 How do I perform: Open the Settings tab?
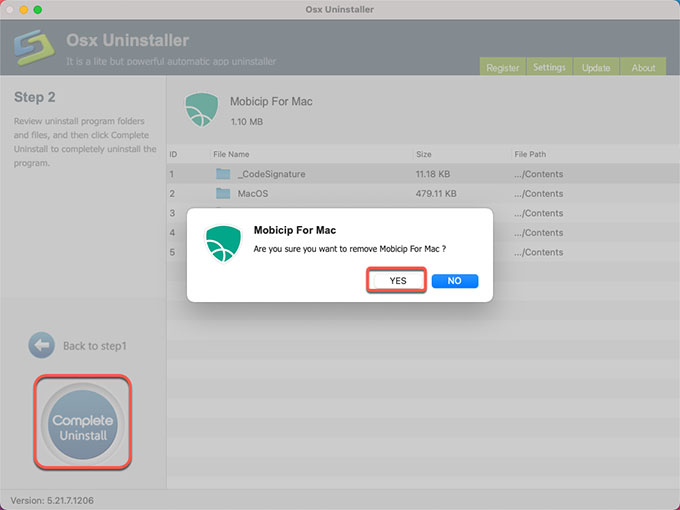pos(549,67)
